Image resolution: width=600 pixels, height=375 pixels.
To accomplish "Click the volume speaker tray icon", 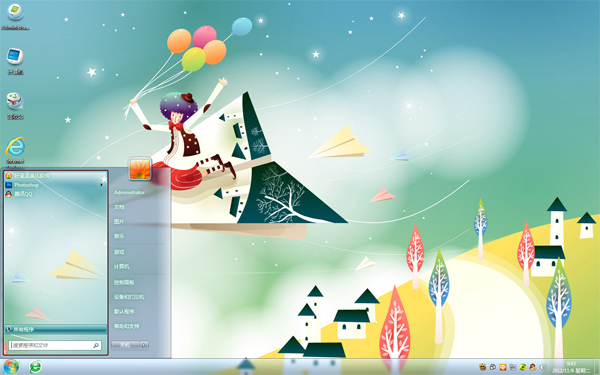I will coord(542,367).
